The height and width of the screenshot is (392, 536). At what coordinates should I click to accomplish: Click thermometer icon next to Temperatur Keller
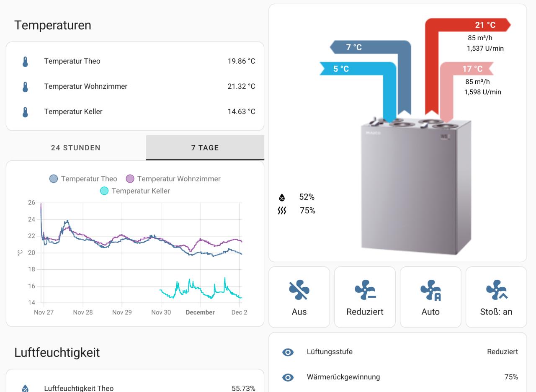25,111
